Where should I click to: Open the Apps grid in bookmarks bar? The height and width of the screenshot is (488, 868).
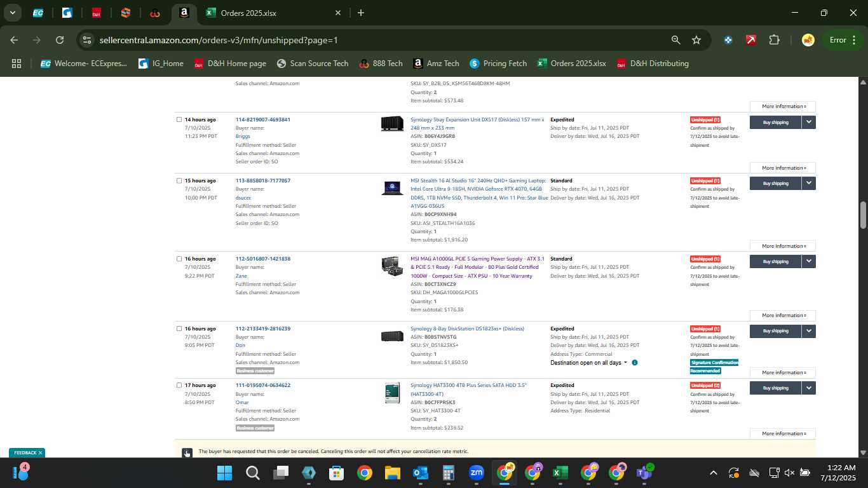coord(17,64)
